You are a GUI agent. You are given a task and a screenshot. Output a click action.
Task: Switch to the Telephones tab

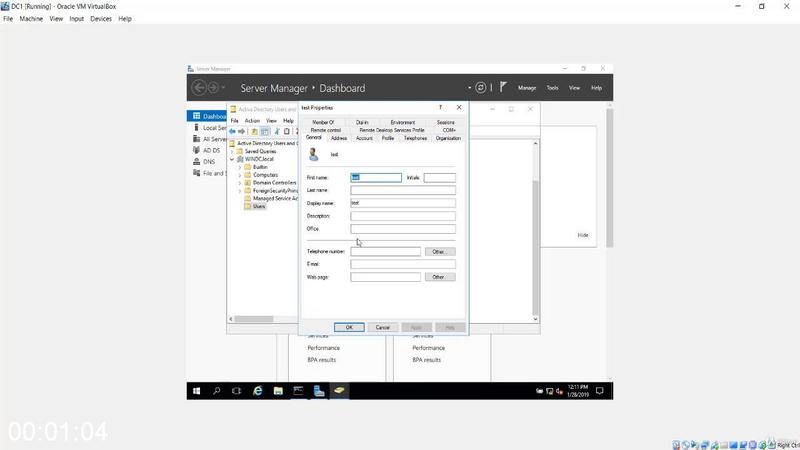pos(415,138)
